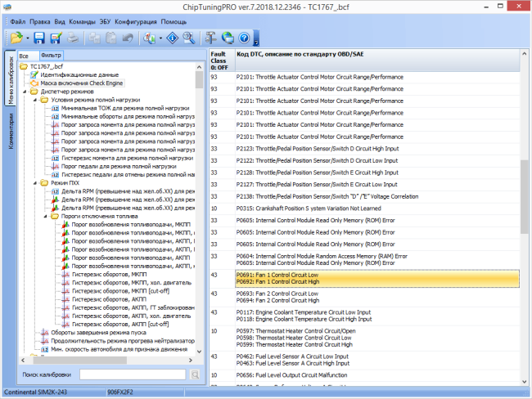
Task: Open the Команды menu
Action: pos(82,22)
